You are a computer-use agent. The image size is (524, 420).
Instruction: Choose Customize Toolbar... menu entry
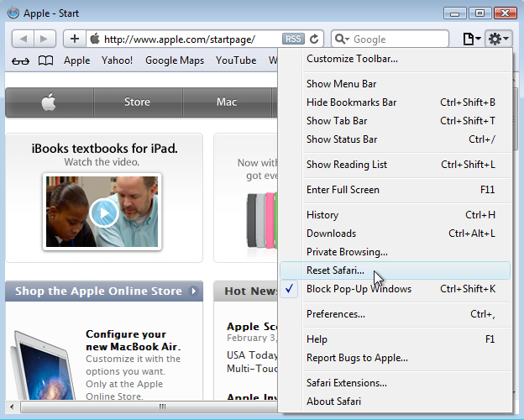[395, 59]
